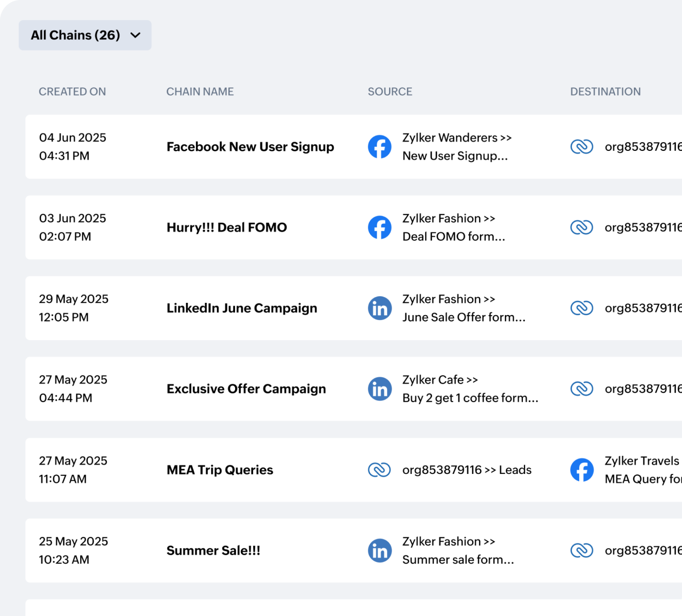Click the LinkedIn icon on the Summer Sale!!! row
This screenshot has width=682, height=616.
point(380,550)
